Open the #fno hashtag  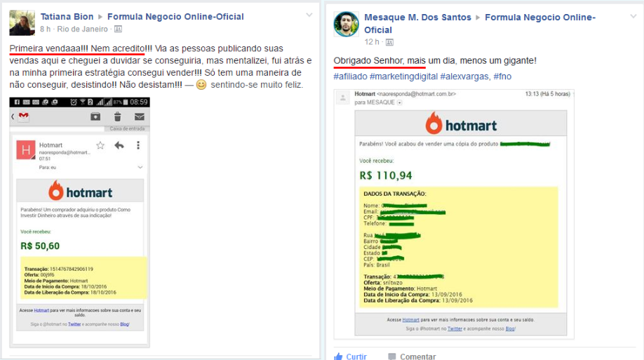click(x=503, y=76)
